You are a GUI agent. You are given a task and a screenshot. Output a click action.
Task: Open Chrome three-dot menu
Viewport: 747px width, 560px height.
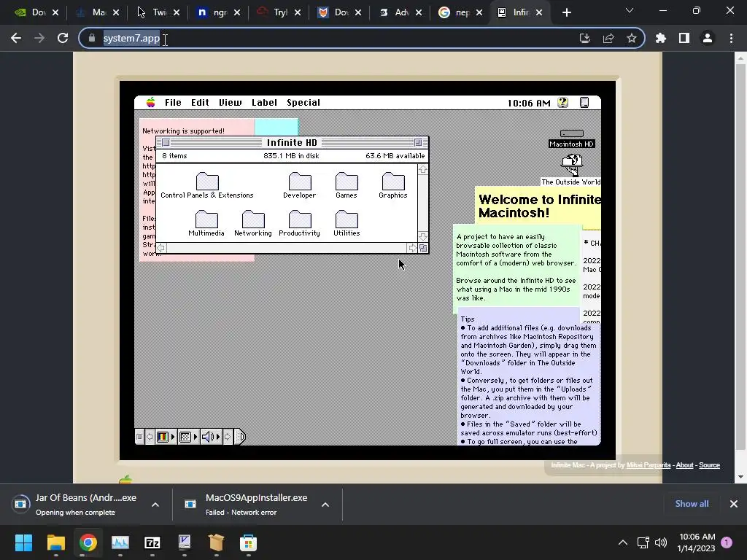731,38
